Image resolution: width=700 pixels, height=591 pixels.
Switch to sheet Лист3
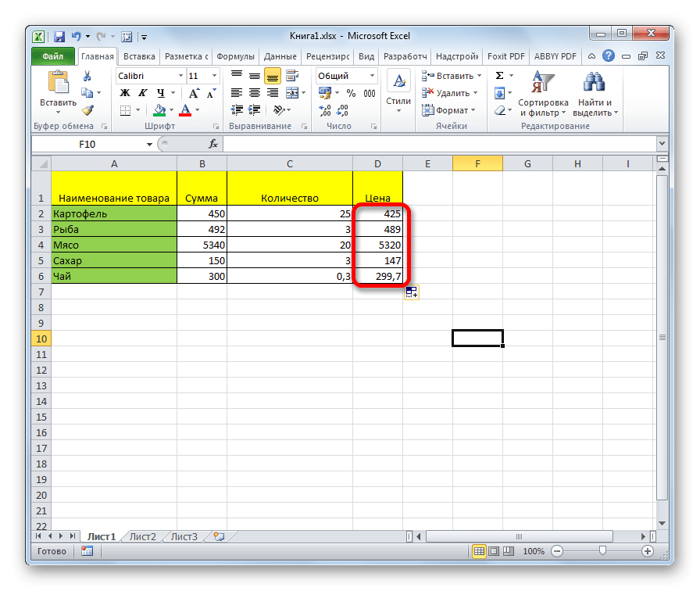point(184,536)
